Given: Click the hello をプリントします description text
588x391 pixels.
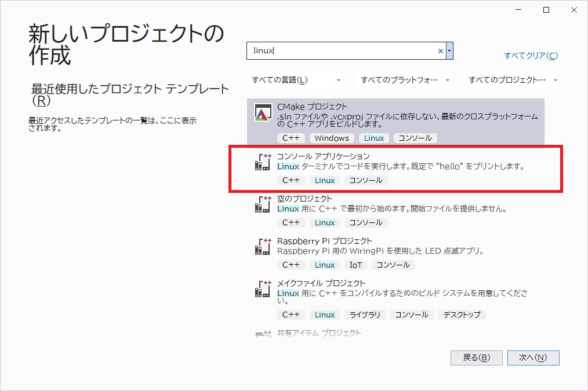Looking at the screenshot, I should coord(401,166).
